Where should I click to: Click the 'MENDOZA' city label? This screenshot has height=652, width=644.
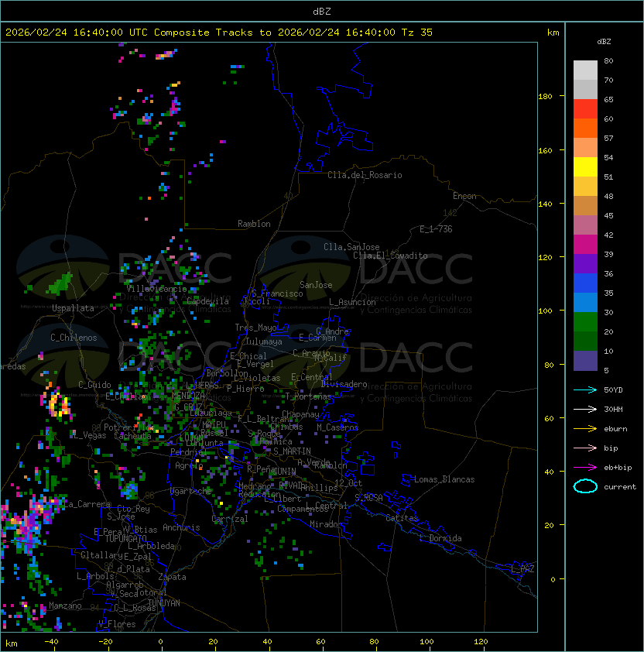188,395
